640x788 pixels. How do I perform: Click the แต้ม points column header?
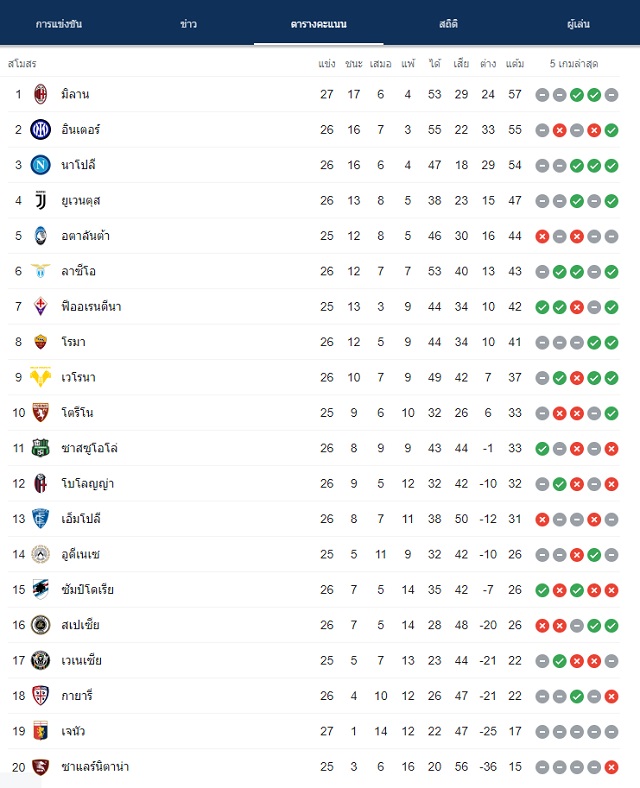point(515,64)
